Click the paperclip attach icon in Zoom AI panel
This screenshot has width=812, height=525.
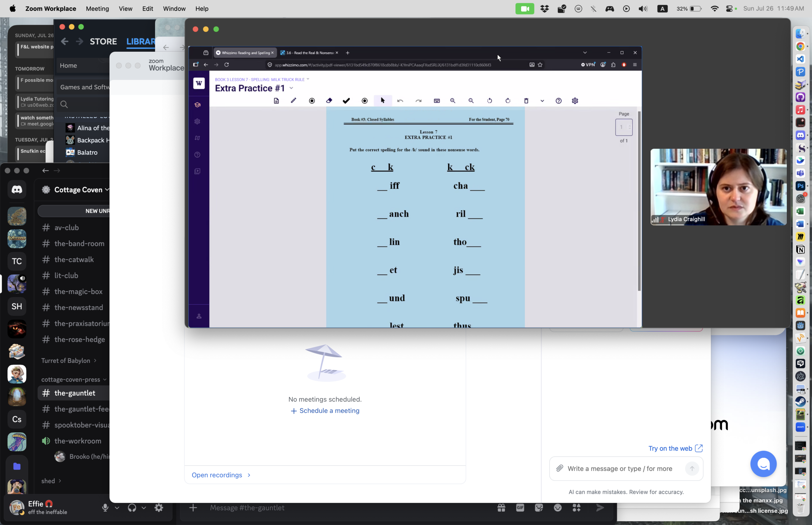[x=560, y=469]
